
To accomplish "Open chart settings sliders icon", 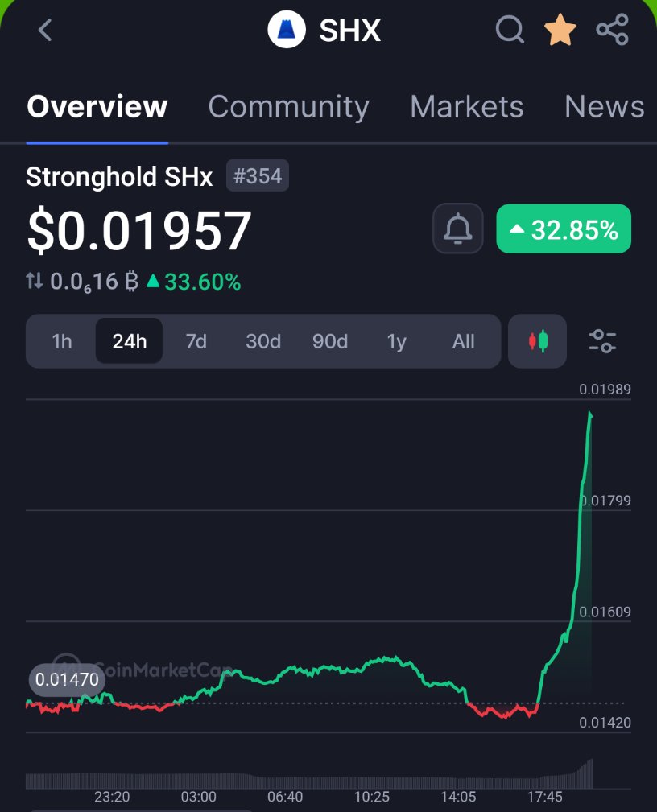I will click(x=602, y=341).
